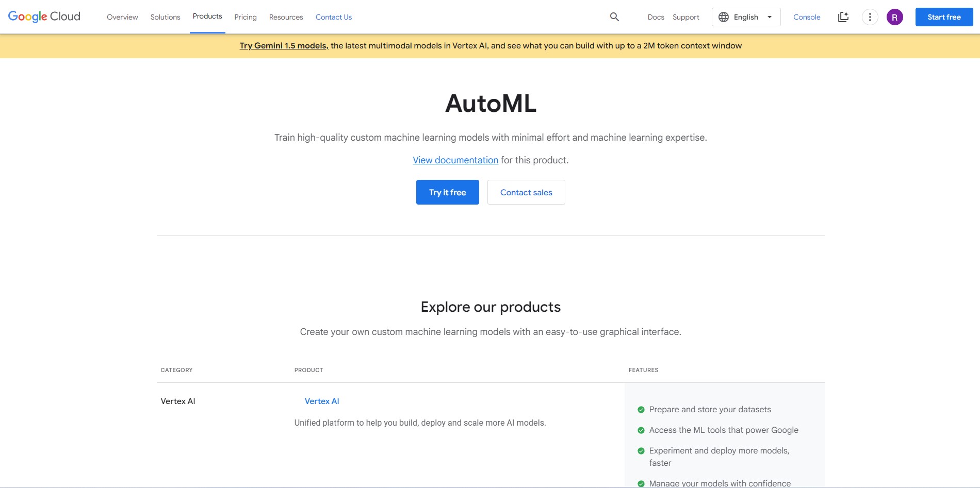This screenshot has height=488, width=980.
Task: Click the check icon beside 'Access the ML tools'
Action: (641, 430)
